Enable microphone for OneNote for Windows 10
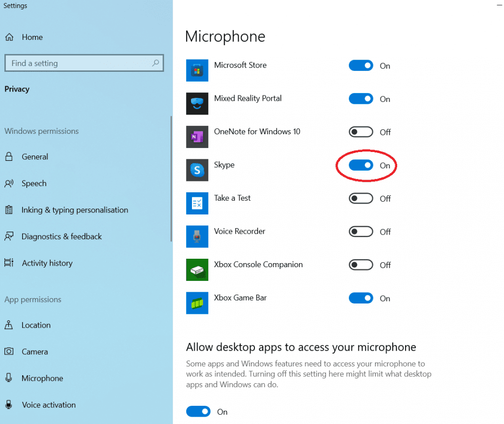This screenshot has height=424, width=504. 361,132
